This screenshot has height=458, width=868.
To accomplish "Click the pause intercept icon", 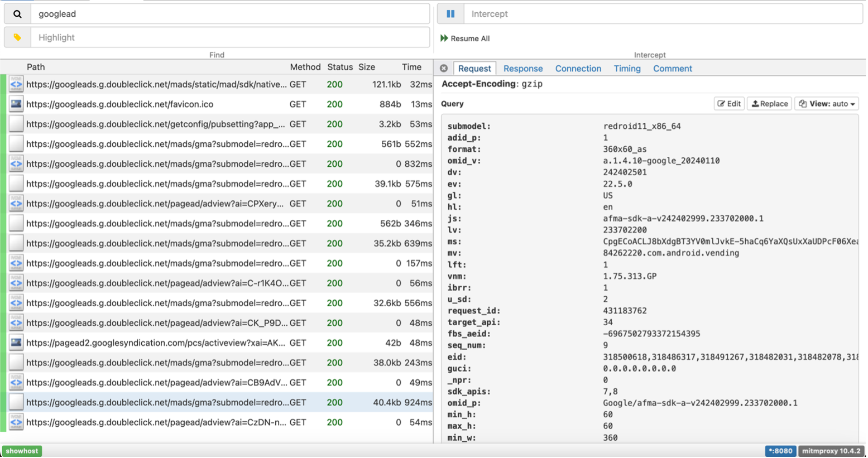I will coord(450,14).
